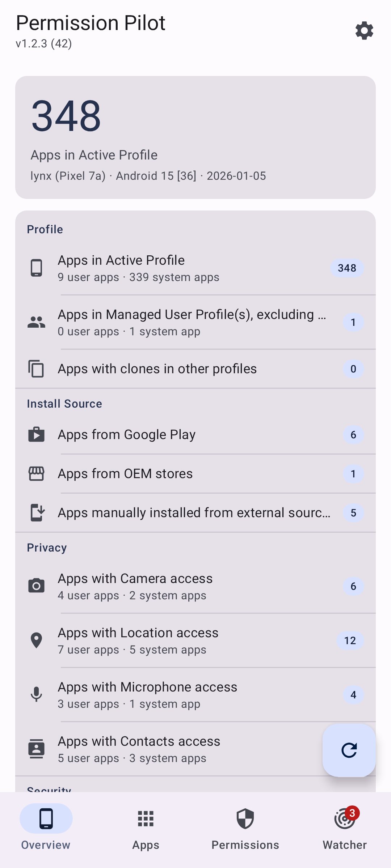Tap the refresh floating button
The height and width of the screenshot is (868, 391).
click(349, 750)
